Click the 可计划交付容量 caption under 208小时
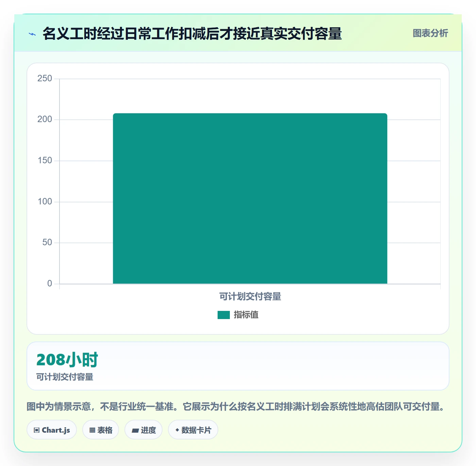 point(65,377)
